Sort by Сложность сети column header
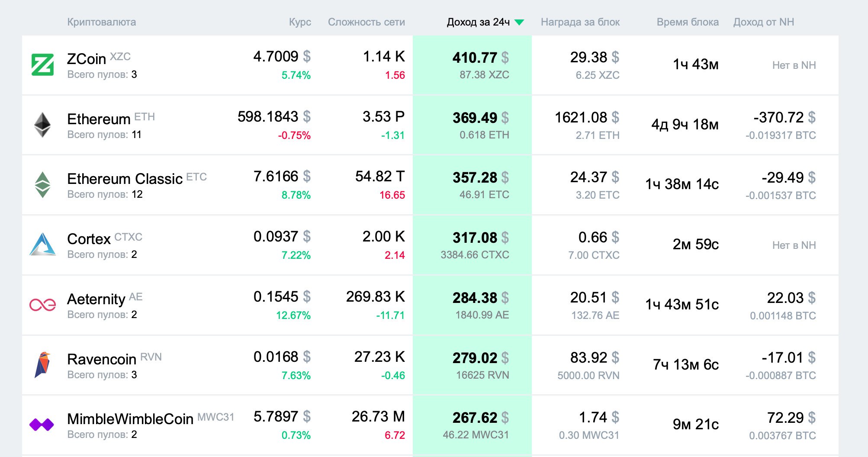Screen dimensions: 868x457 [366, 22]
